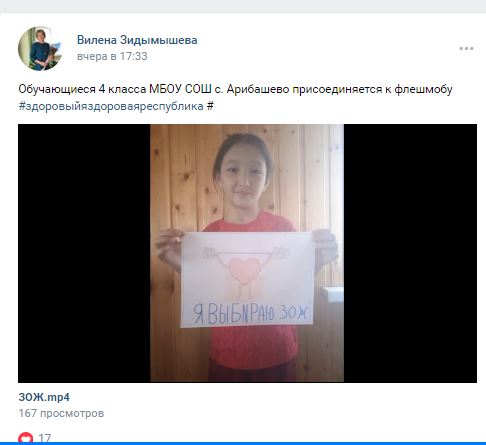486x445 pixels.
Task: Click the 17 likes counter
Action: [x=44, y=438]
